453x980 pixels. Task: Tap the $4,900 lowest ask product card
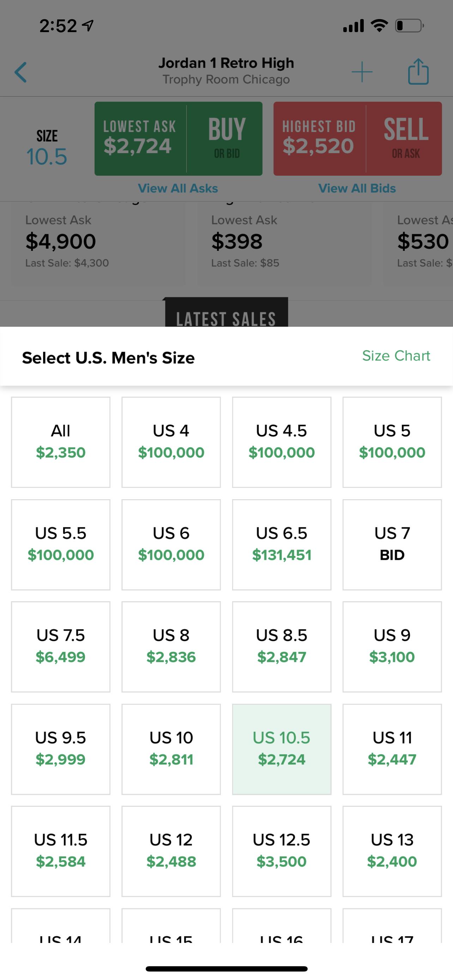(98, 243)
